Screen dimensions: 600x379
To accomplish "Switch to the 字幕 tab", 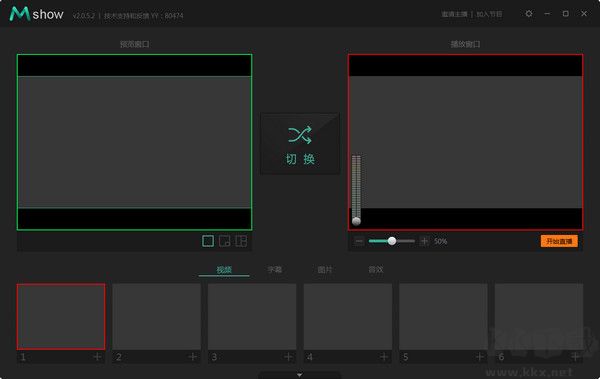I will click(274, 270).
